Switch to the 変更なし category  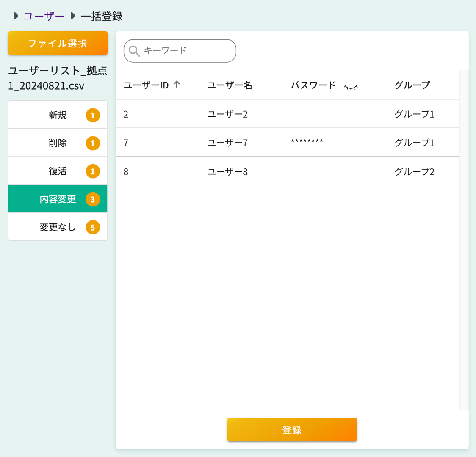tap(58, 227)
